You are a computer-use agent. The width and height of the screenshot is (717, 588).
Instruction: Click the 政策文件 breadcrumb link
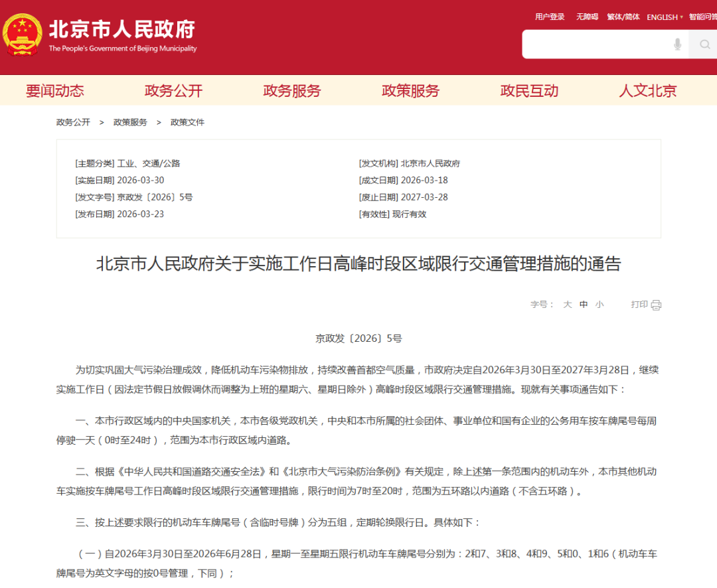(188, 122)
